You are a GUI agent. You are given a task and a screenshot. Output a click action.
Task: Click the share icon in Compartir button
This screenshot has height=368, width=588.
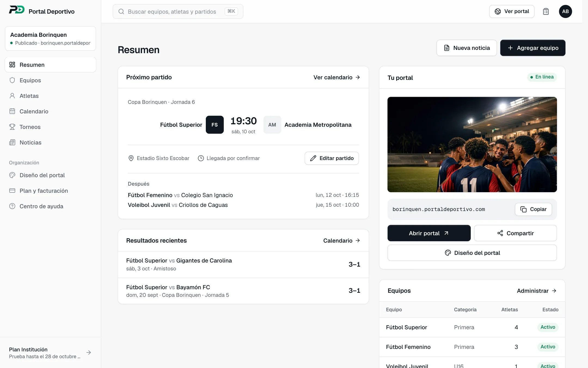point(500,233)
